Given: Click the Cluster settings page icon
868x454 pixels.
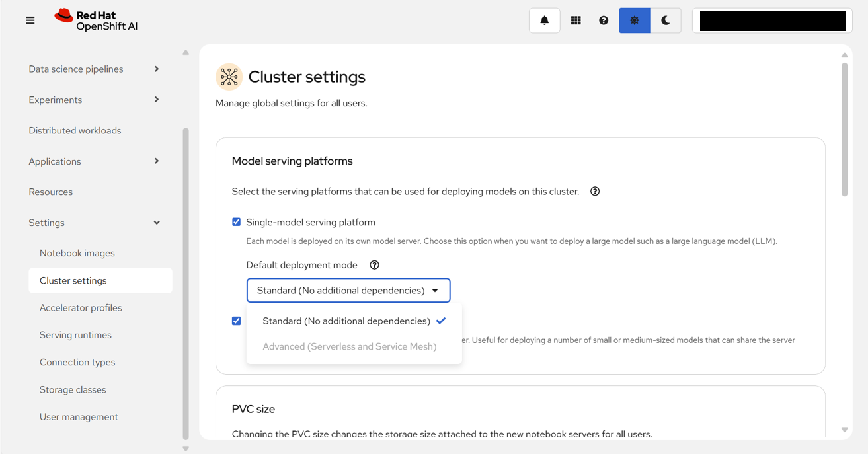Looking at the screenshot, I should click(x=229, y=77).
